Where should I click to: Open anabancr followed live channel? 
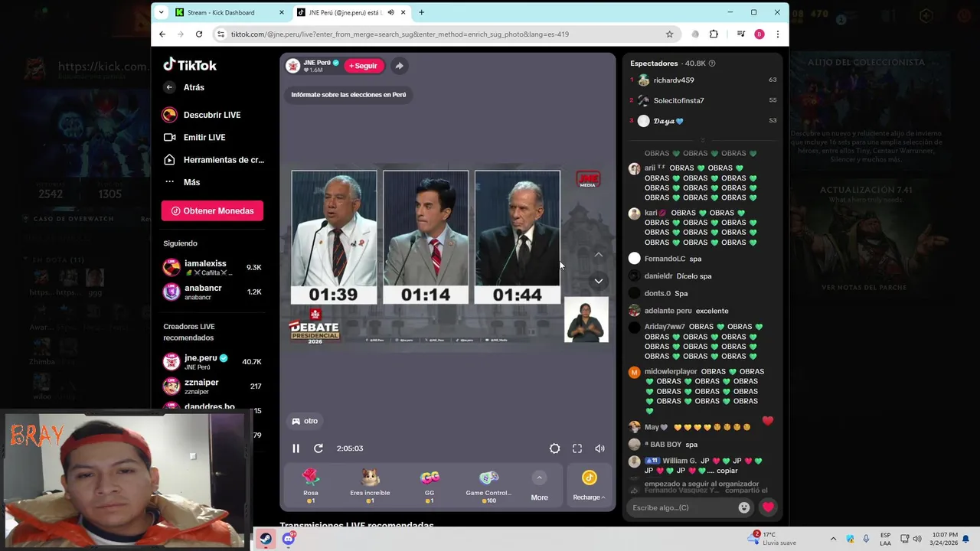(x=212, y=292)
